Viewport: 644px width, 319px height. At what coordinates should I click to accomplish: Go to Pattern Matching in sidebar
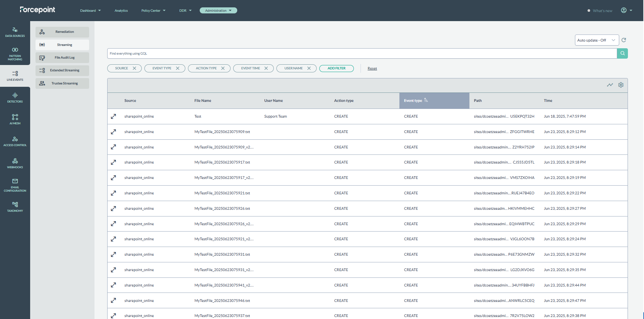(x=15, y=54)
